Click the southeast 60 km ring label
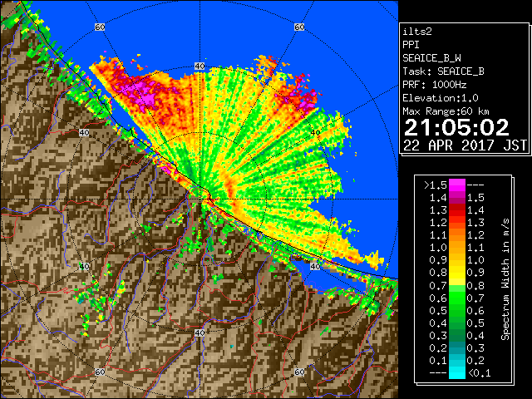The width and height of the screenshot is (532, 399). [x=299, y=372]
